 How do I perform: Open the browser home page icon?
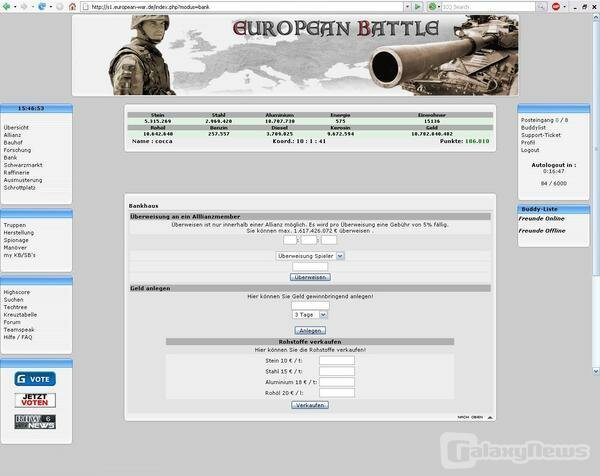72,7
